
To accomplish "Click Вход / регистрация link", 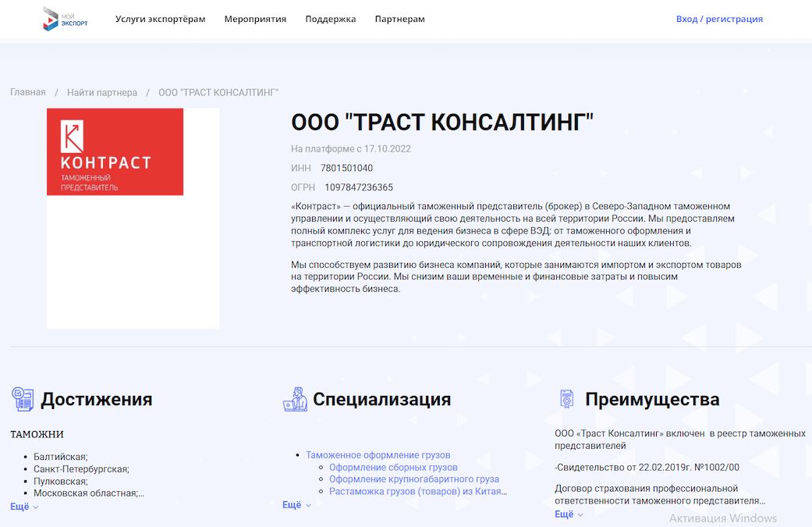I will [x=719, y=20].
